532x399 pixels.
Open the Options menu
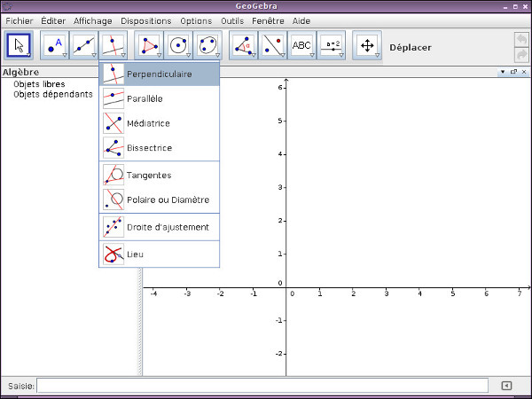tap(196, 21)
